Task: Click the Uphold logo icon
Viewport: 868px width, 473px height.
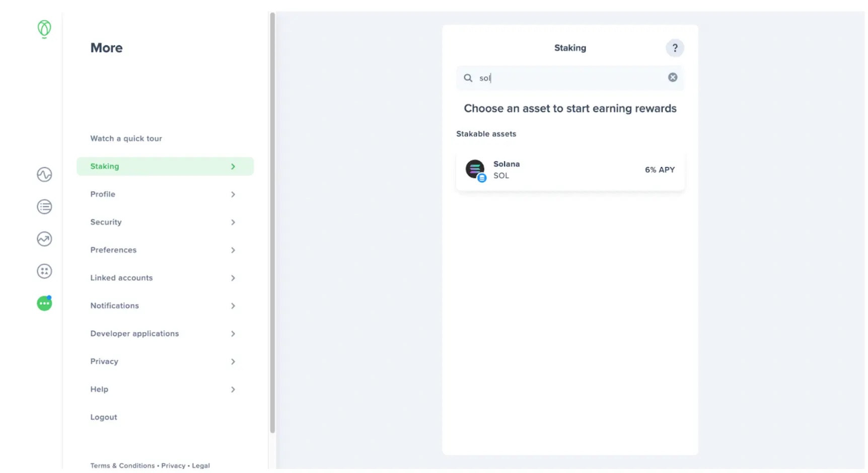Action: point(44,29)
